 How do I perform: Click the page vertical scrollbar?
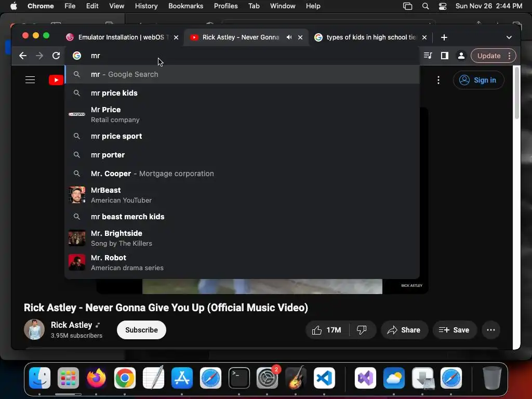[517, 92]
